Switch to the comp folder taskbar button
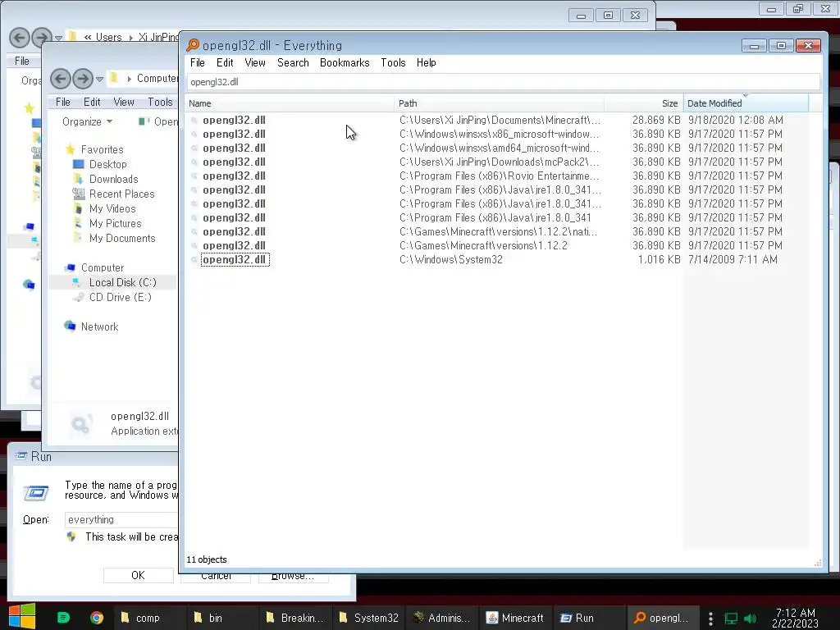Screen dimensions: 840x630 [149, 618]
